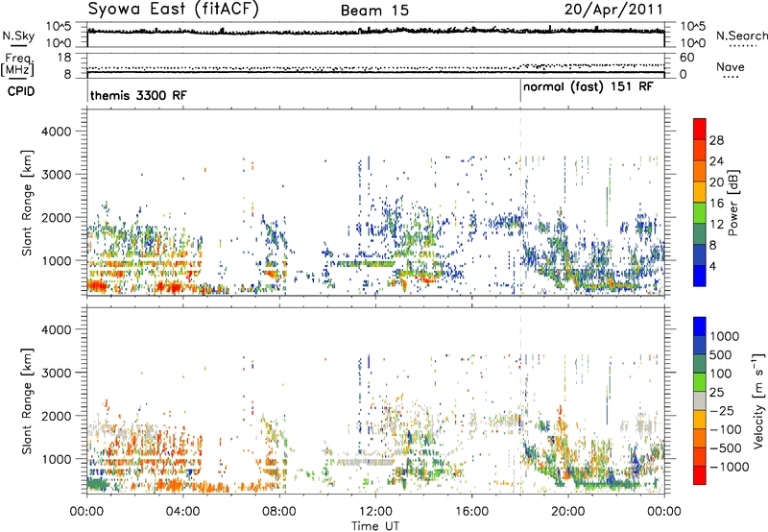Click the CPID change marker line at 18:00
This screenshot has height=532, width=768.
[x=520, y=90]
